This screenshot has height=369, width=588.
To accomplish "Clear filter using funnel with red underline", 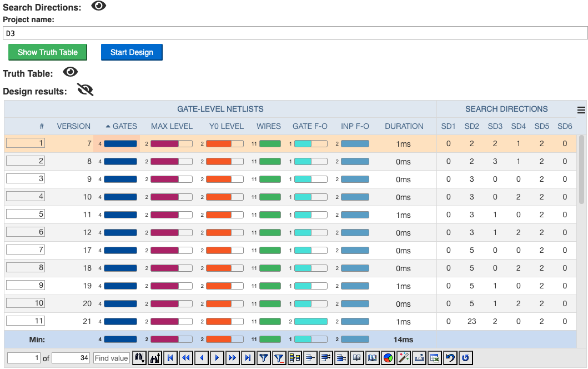I will [x=279, y=358].
